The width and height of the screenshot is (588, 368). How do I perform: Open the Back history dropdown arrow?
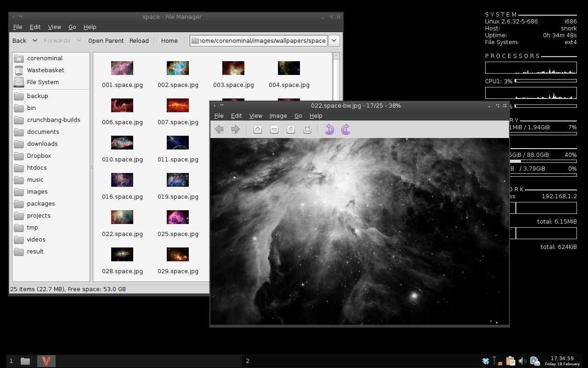point(35,40)
